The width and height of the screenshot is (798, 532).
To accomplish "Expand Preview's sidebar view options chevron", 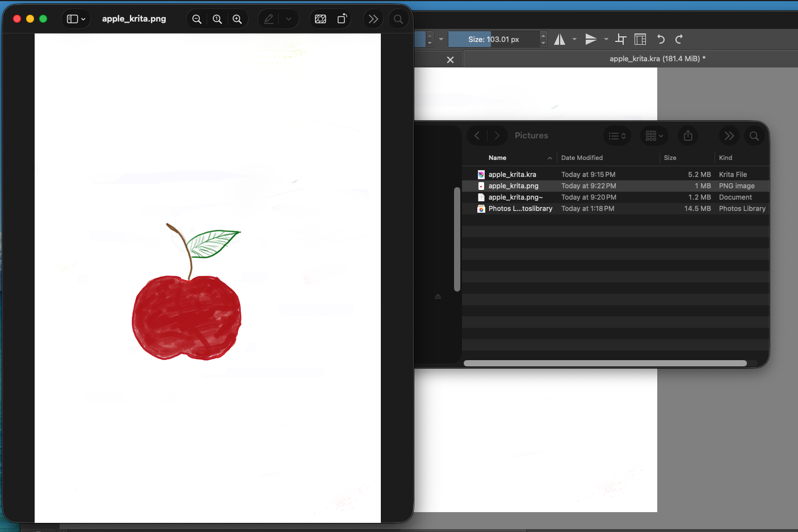I will tap(83, 19).
